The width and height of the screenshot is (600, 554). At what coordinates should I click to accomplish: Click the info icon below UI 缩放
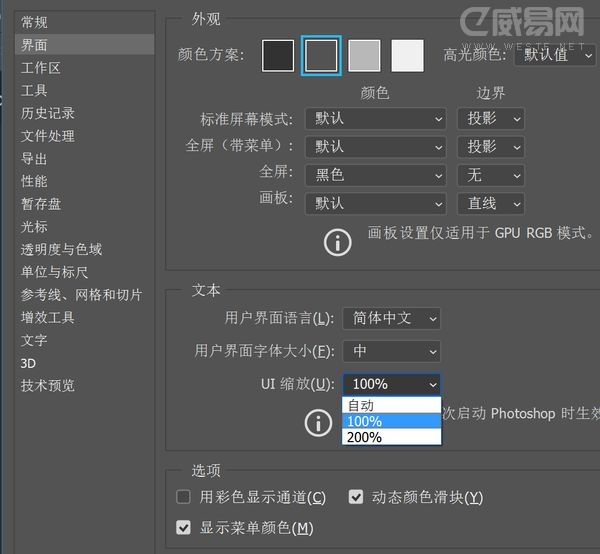pos(318,423)
